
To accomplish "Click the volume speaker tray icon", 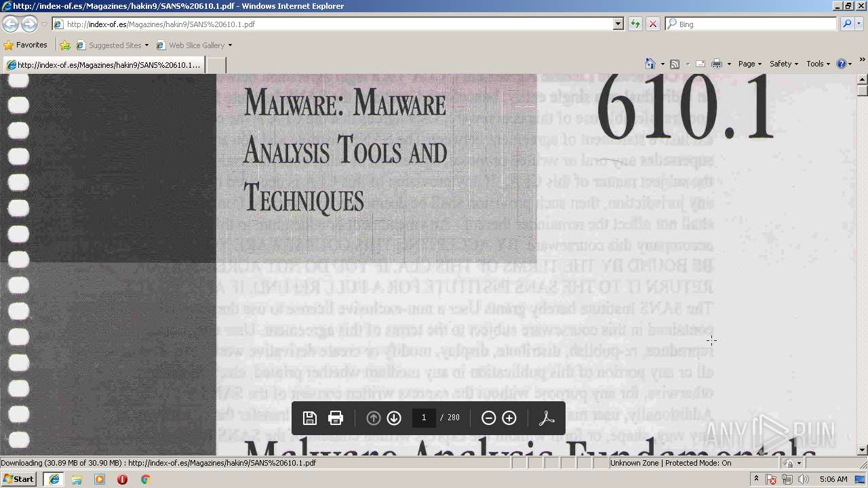I will pos(804,479).
